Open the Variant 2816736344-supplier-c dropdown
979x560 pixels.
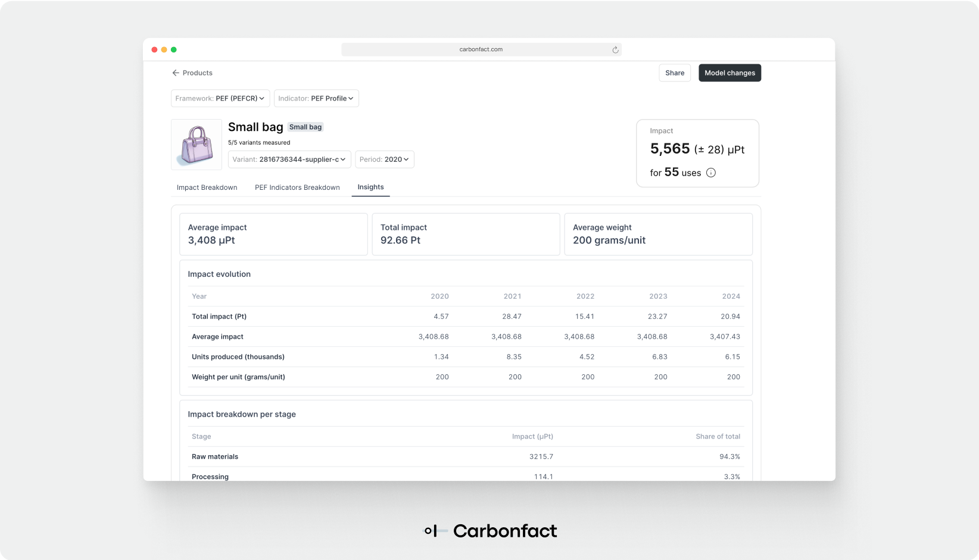tap(289, 159)
